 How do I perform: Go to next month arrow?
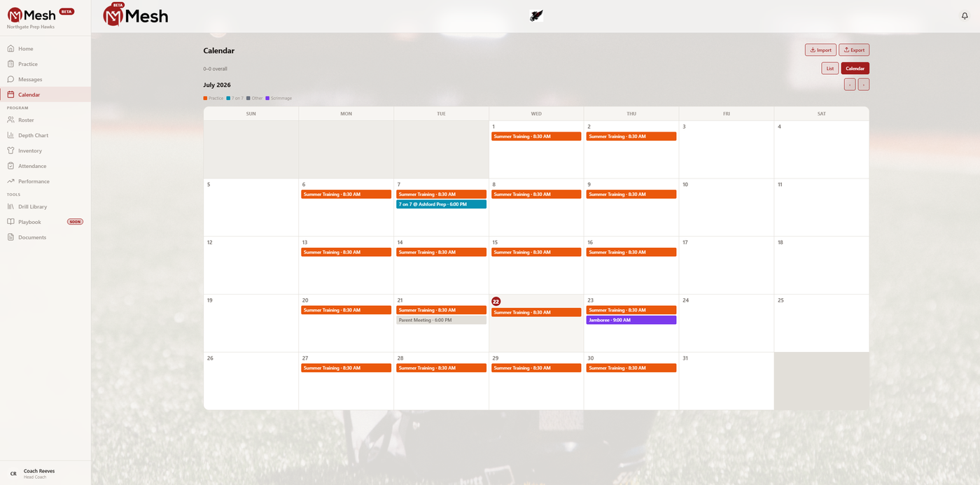click(864, 85)
